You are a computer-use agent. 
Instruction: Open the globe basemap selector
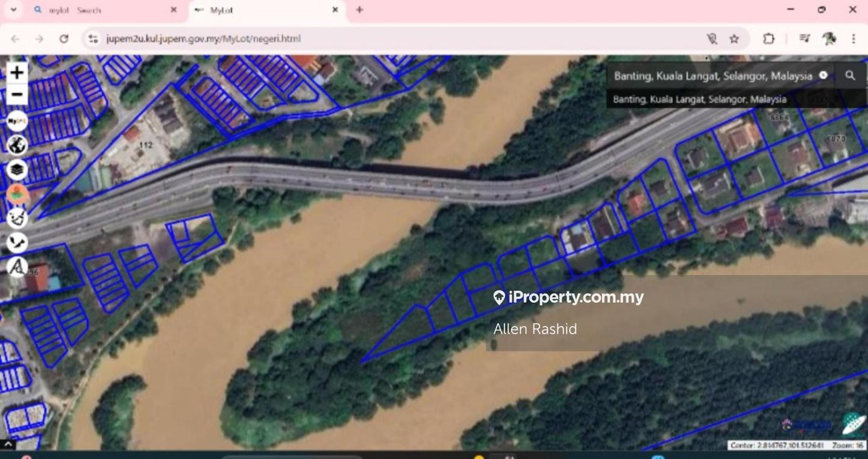point(17,145)
